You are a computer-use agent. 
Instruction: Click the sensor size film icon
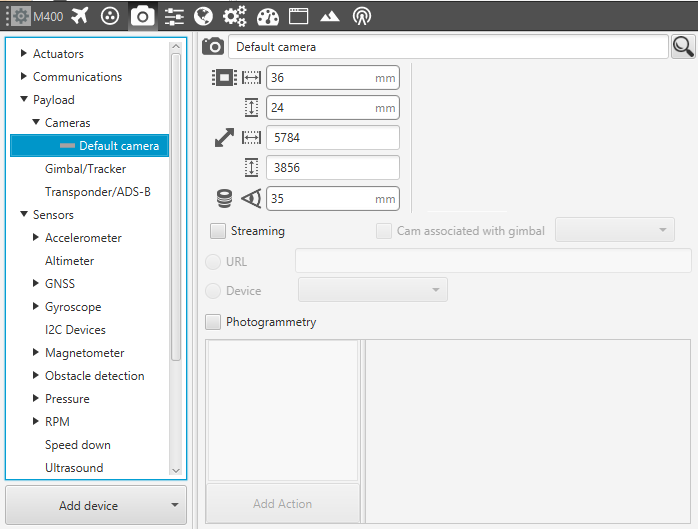[x=224, y=77]
